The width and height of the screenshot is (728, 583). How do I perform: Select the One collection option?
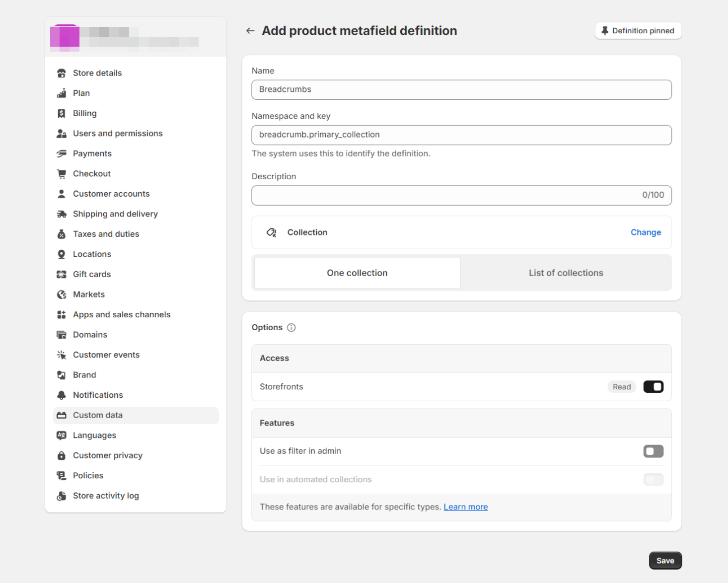tap(357, 273)
